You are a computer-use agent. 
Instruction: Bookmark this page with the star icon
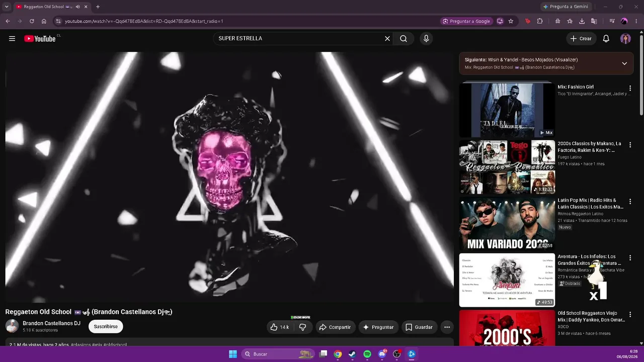pos(511,21)
